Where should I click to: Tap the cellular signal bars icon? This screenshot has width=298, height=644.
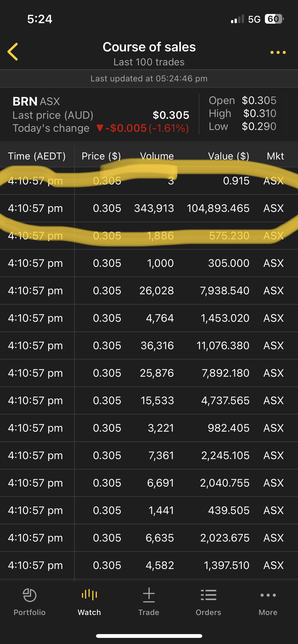pyautogui.click(x=237, y=19)
